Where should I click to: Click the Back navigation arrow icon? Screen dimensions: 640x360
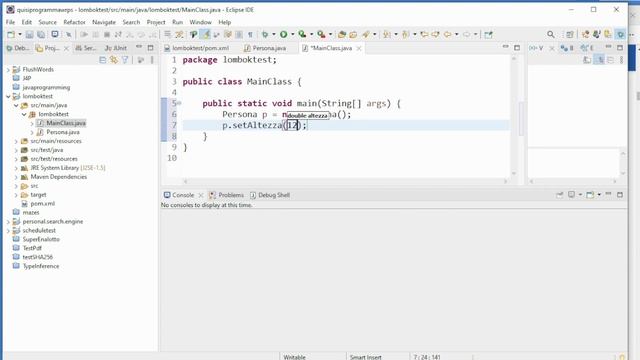448,35
